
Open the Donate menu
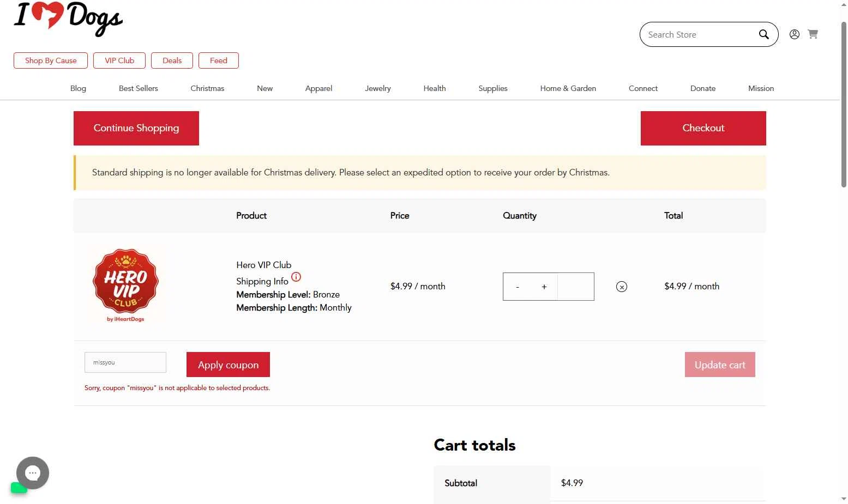point(703,88)
